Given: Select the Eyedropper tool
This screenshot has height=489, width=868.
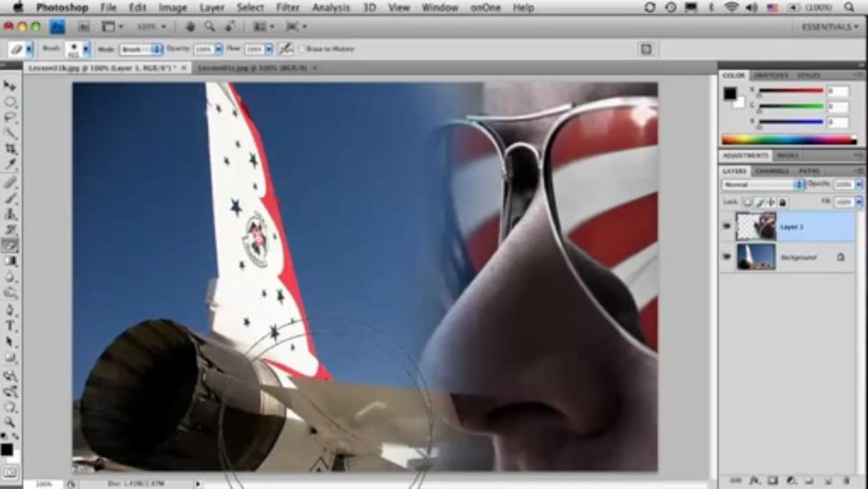Looking at the screenshot, I should [10, 164].
